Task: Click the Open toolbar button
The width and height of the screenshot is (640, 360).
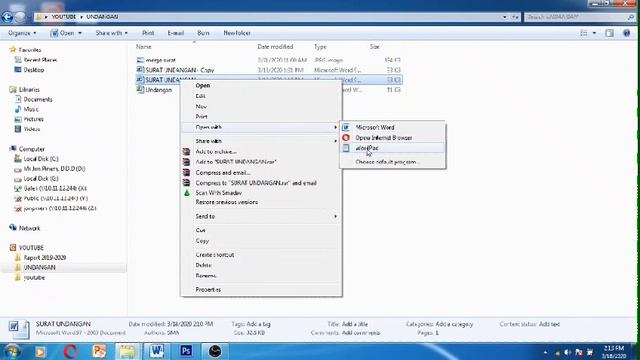Action: [62, 33]
